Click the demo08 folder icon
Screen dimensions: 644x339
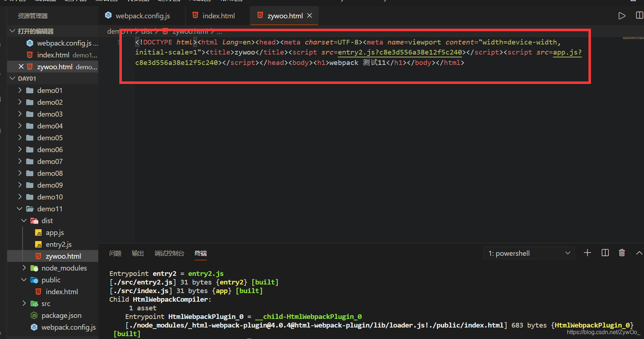click(30, 173)
